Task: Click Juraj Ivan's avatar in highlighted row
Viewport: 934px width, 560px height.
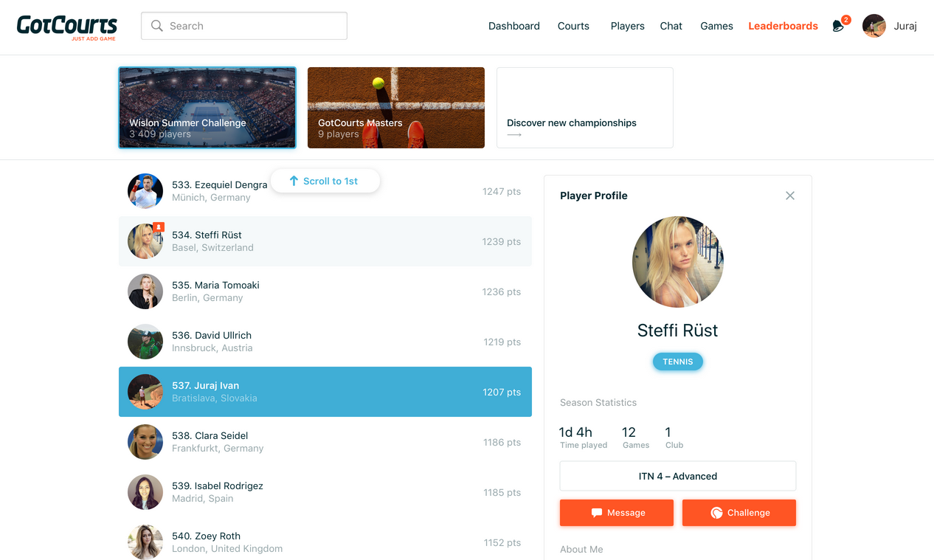Action: [145, 392]
